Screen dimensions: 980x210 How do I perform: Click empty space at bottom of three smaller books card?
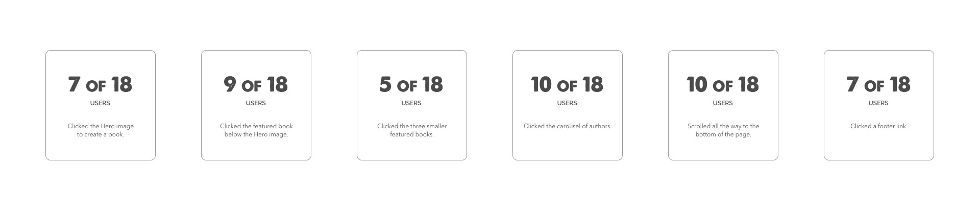(x=412, y=149)
